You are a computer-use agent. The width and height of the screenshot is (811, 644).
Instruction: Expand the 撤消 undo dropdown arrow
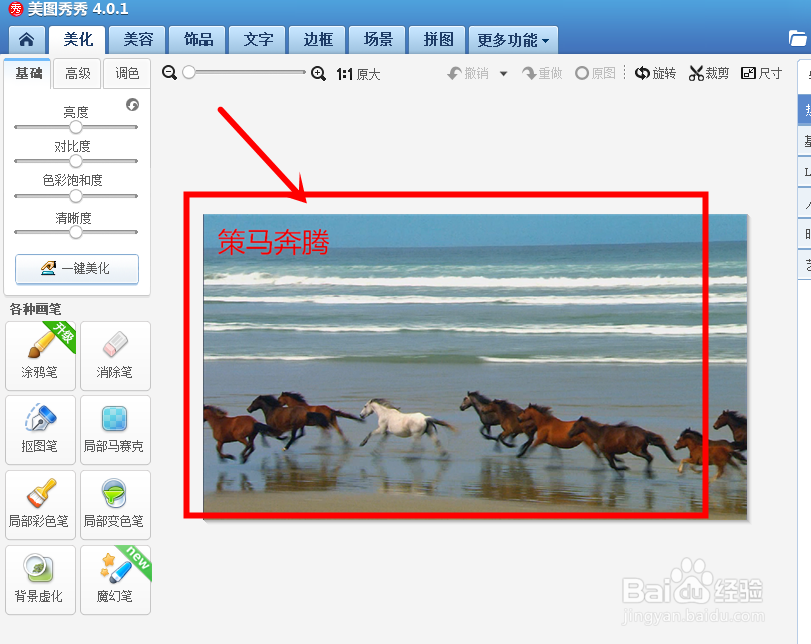coord(503,72)
